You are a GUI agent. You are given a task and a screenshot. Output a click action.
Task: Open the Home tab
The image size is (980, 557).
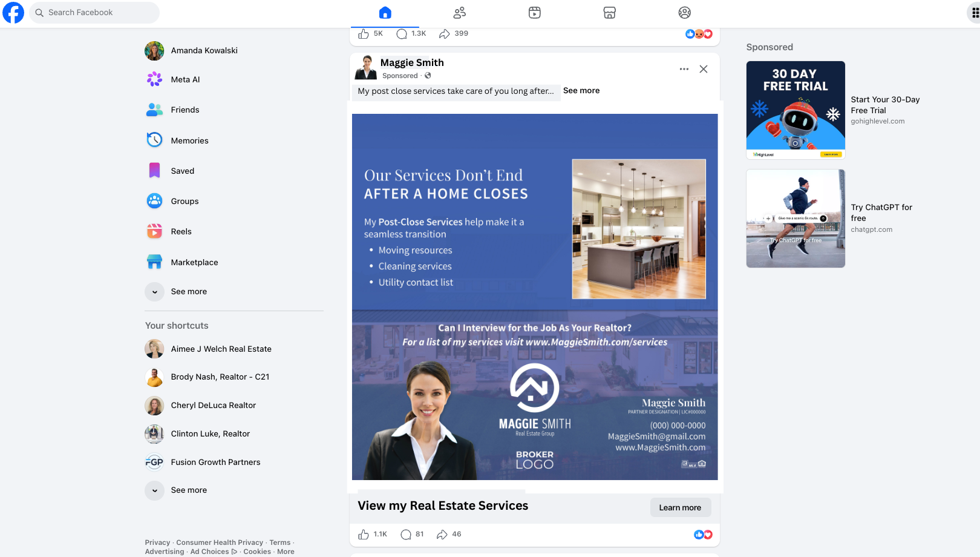pyautogui.click(x=385, y=13)
